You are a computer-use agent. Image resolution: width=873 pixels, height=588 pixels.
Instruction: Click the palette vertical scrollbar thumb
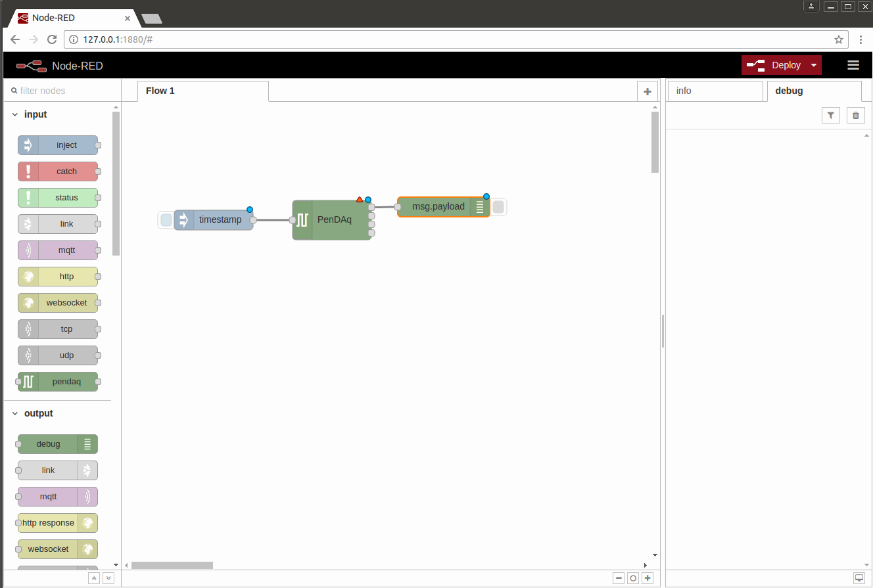point(116,183)
